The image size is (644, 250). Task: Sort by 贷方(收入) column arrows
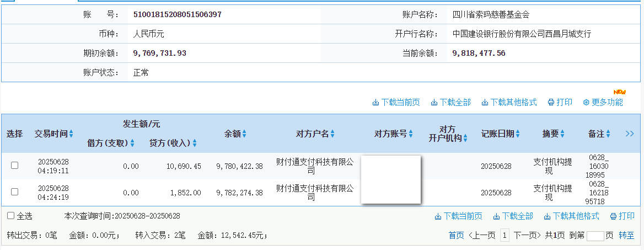[195, 143]
